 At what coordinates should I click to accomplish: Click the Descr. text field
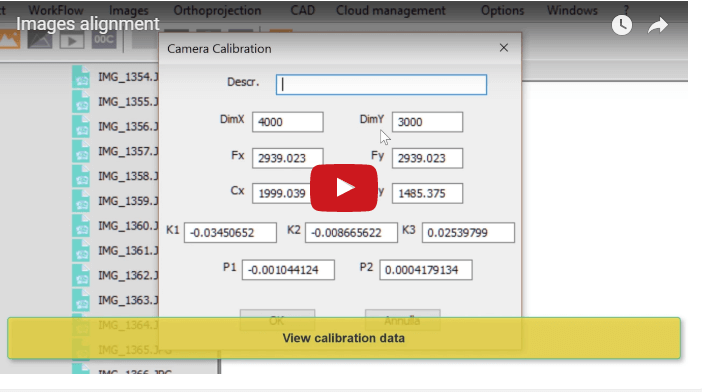click(381, 85)
